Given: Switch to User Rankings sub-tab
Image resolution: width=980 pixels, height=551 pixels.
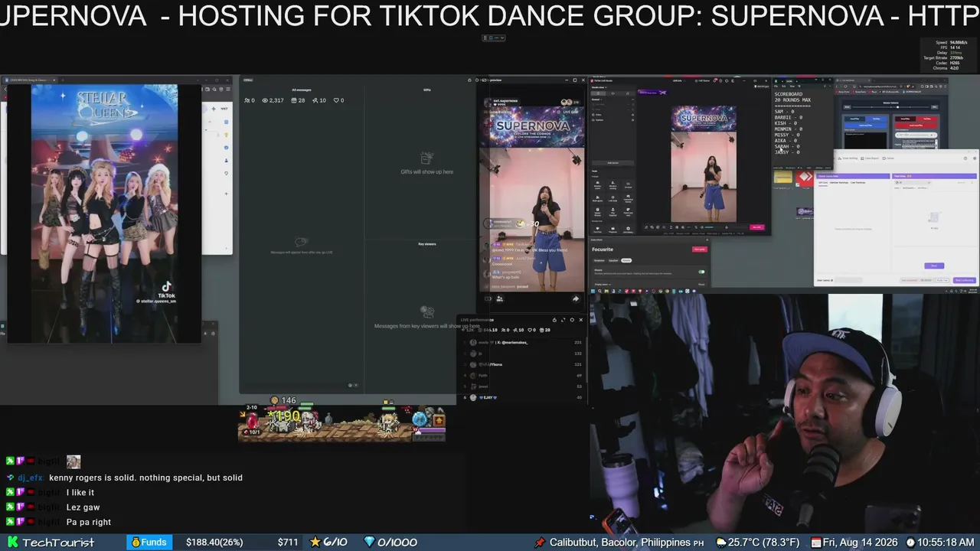Looking at the screenshot, I should pos(858,182).
